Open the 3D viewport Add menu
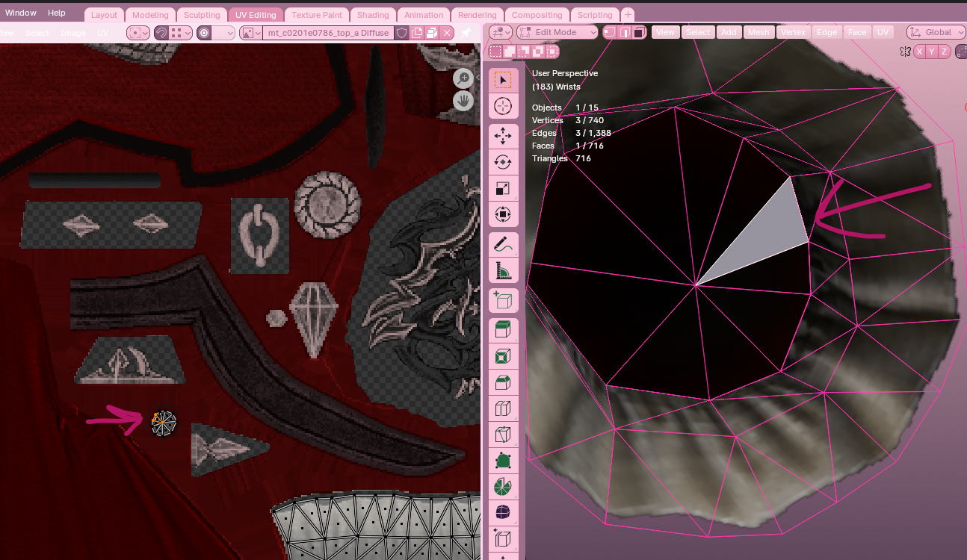This screenshot has width=967, height=560. [x=729, y=32]
